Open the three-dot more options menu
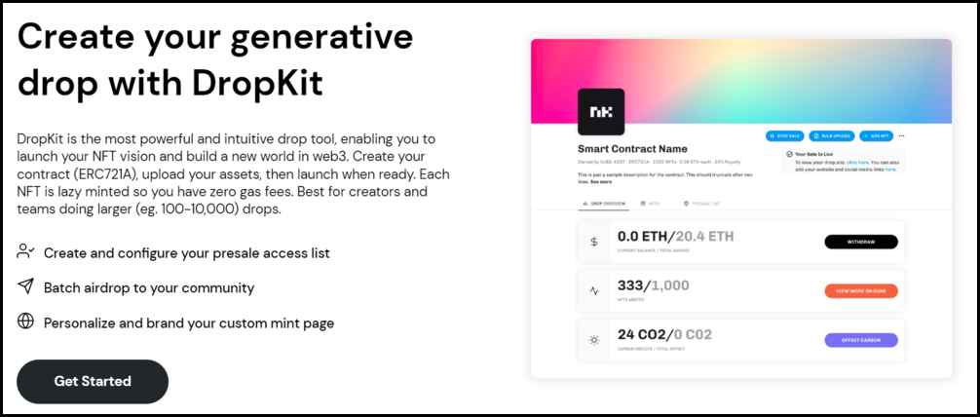The width and height of the screenshot is (980, 417). point(902,135)
